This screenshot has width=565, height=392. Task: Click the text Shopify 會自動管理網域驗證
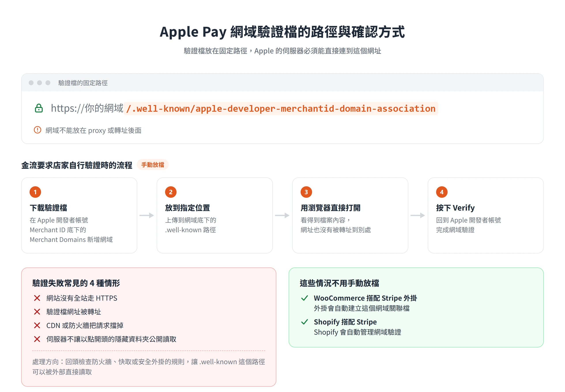(x=358, y=332)
